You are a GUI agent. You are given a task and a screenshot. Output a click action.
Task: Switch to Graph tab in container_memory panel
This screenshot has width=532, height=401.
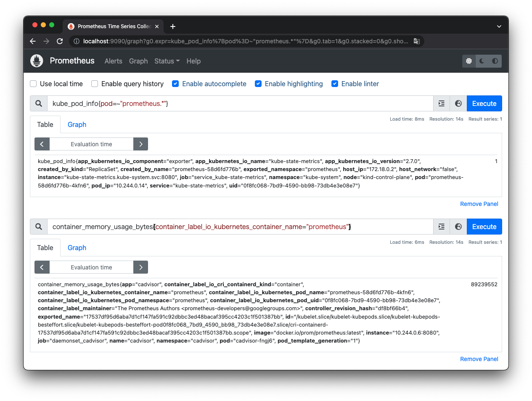(x=77, y=248)
